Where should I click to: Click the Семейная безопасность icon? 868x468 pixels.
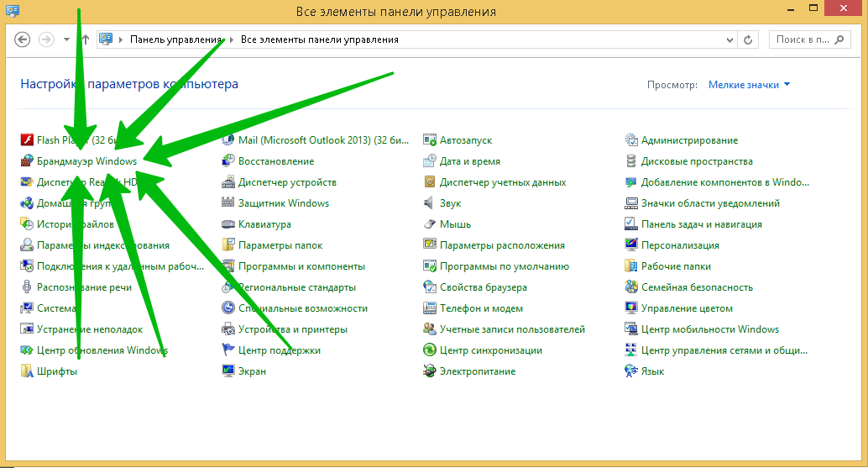[x=631, y=287]
